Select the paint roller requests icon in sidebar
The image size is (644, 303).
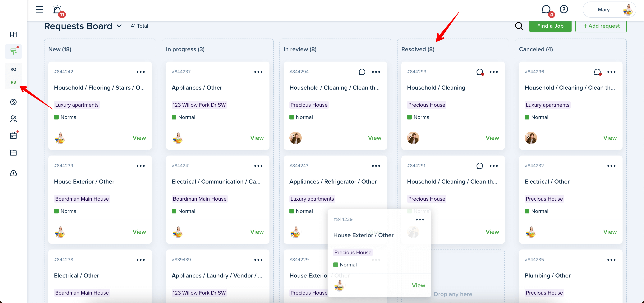(13, 51)
